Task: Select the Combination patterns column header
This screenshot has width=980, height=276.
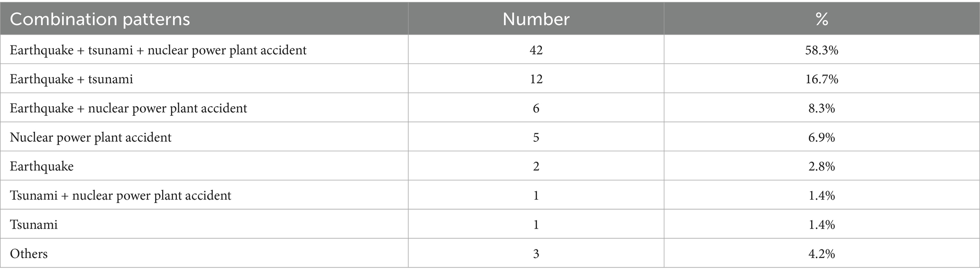Action: click(100, 19)
